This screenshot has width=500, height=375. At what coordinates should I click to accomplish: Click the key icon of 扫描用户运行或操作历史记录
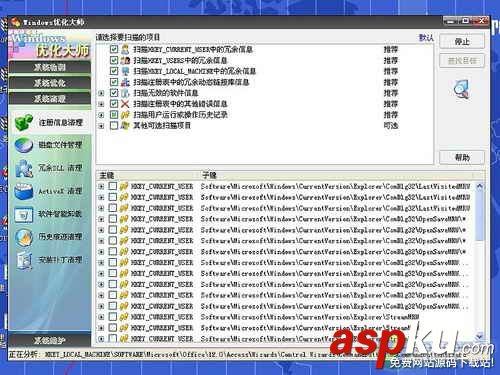pyautogui.click(x=125, y=115)
